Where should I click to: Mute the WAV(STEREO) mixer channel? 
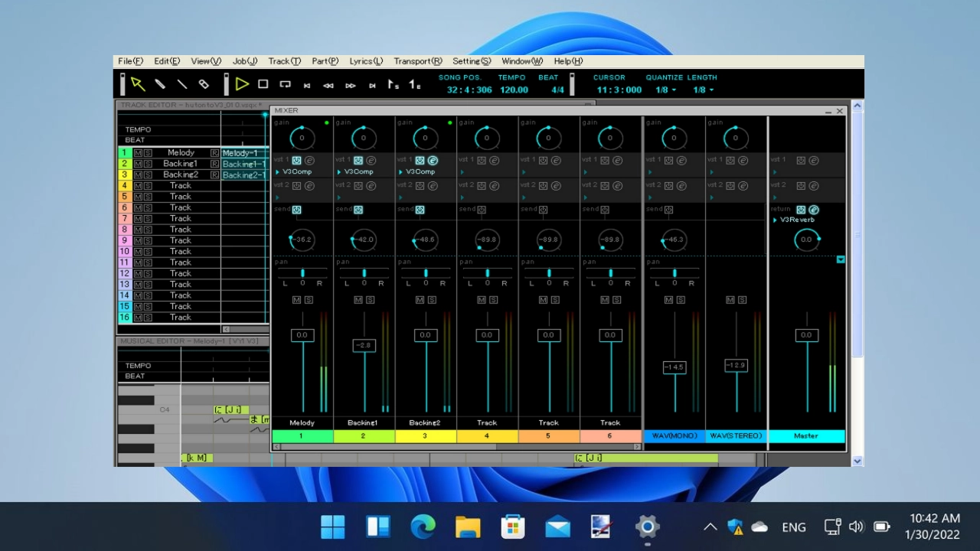point(730,300)
